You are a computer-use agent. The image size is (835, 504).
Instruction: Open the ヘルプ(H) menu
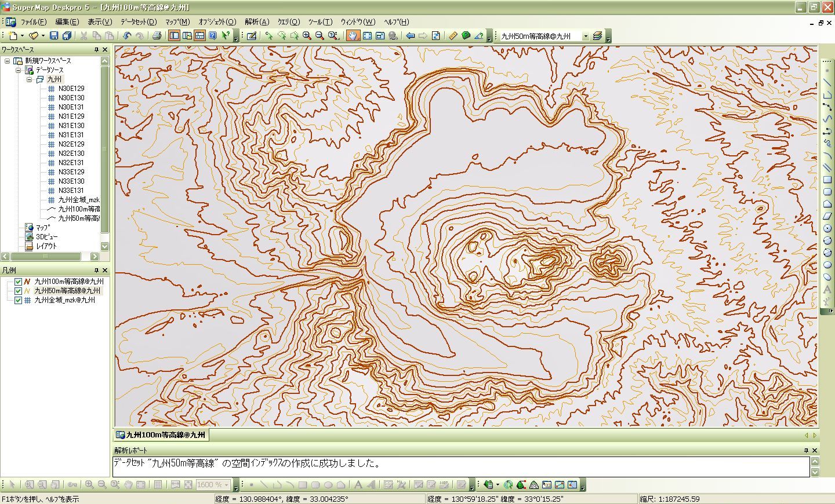(x=396, y=22)
